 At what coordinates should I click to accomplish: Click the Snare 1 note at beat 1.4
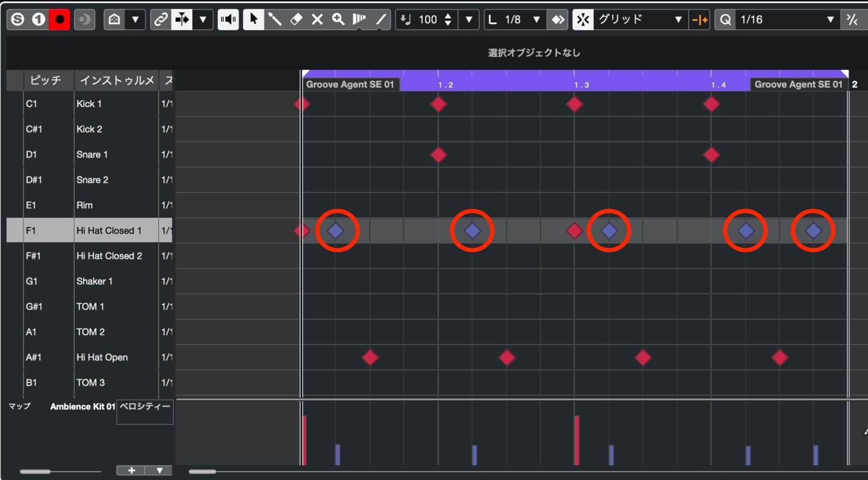(x=711, y=155)
